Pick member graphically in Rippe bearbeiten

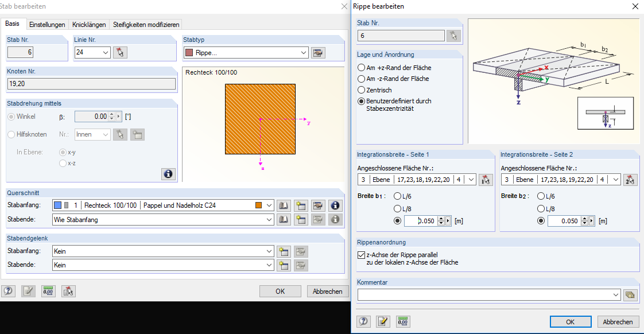(453, 36)
